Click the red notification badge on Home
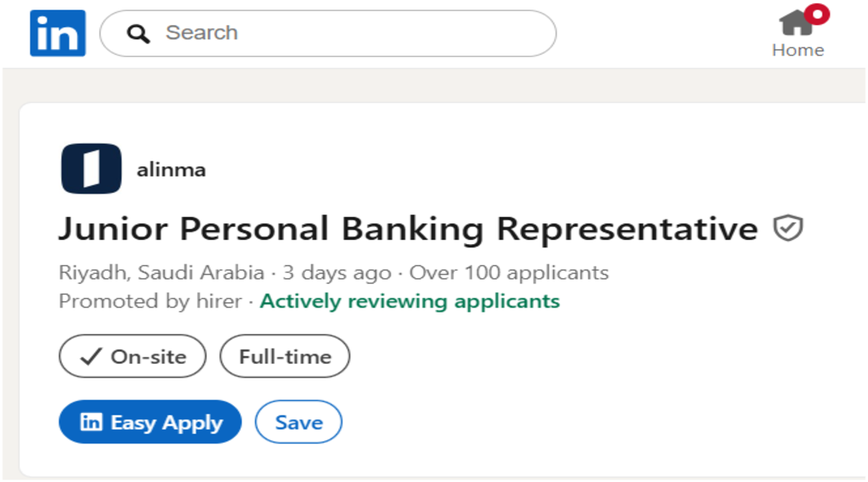Image resolution: width=868 pixels, height=482 pixels. coord(817,14)
